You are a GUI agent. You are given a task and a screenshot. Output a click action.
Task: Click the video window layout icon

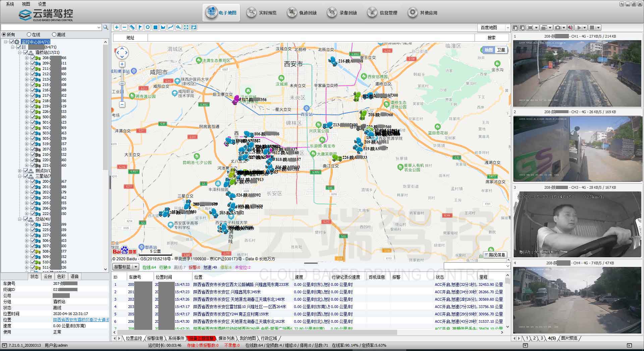click(x=544, y=28)
